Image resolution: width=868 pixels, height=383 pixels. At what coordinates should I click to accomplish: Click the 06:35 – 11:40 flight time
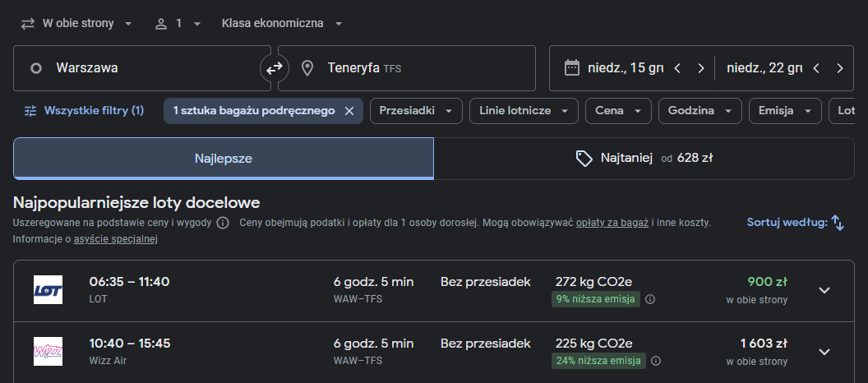coord(130,282)
